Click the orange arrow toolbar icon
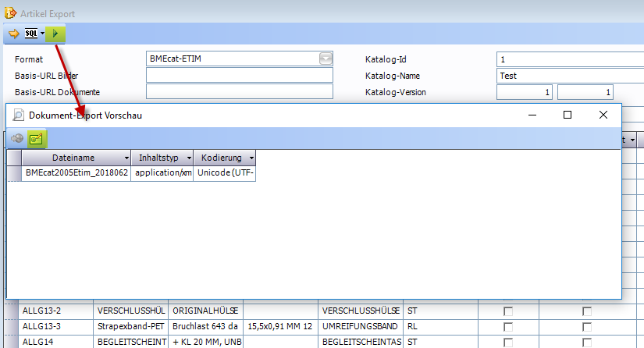 tap(13, 34)
